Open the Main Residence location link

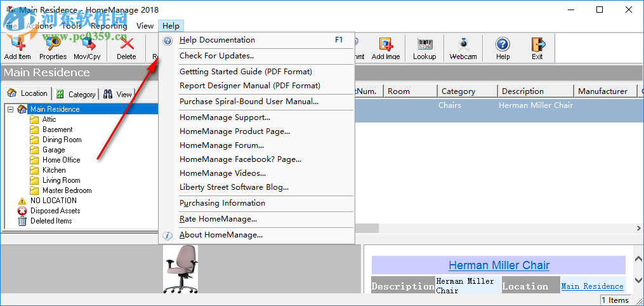pyautogui.click(x=592, y=286)
